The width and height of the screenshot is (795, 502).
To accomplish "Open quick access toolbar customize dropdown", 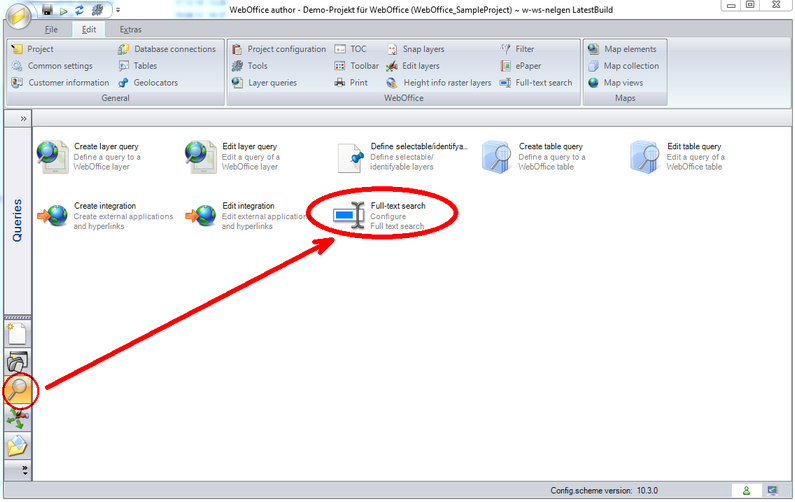I will (118, 10).
